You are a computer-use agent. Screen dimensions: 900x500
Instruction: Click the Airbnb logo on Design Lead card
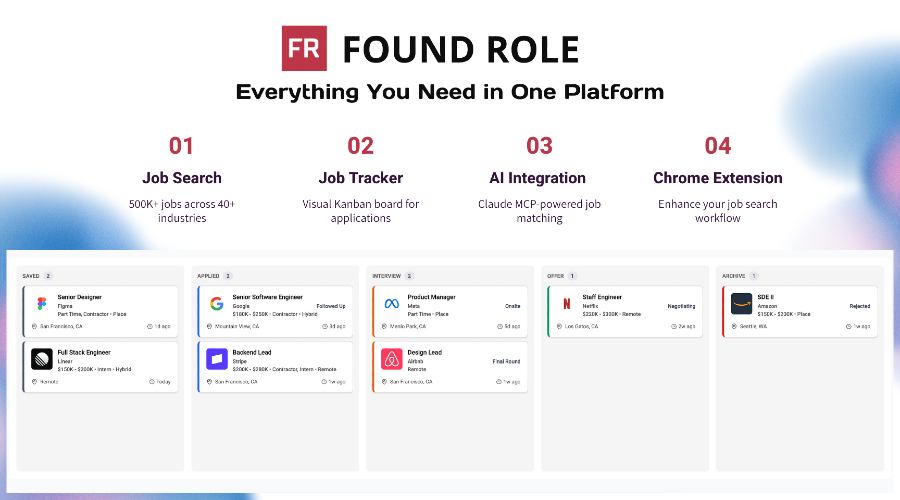click(392, 359)
